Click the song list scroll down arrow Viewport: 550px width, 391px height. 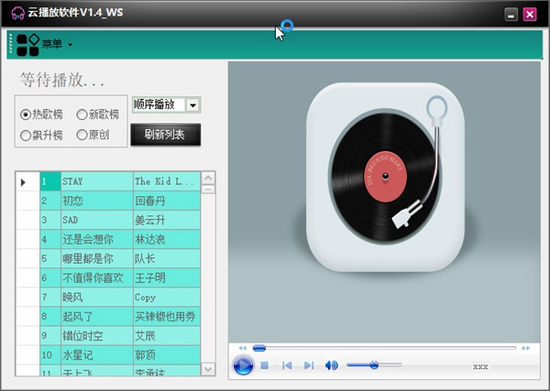pos(208,369)
